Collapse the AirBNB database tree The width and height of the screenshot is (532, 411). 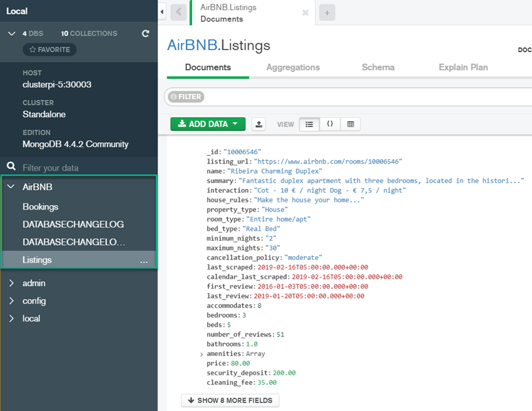point(11,187)
